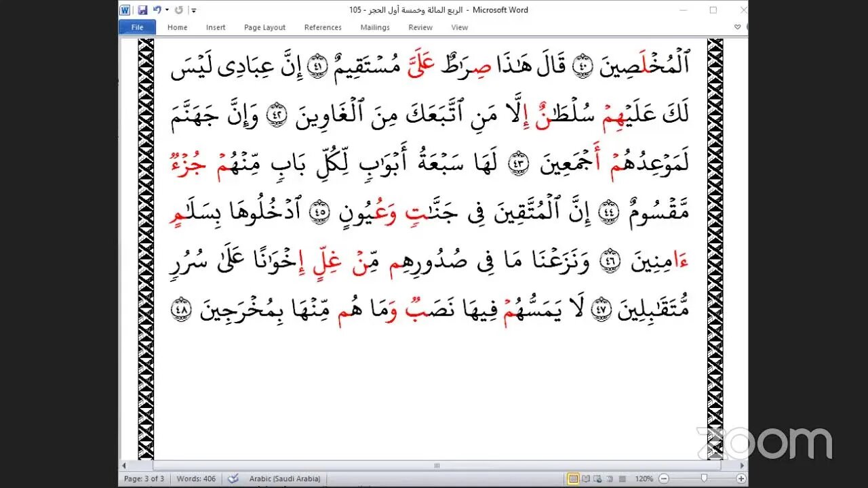This screenshot has width=868, height=488.
Task: Open word count via Words: 406
Action: click(196, 479)
